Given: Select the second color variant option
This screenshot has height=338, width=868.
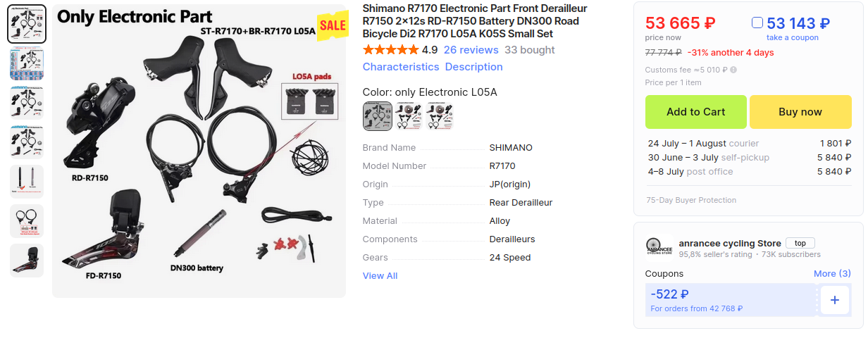Looking at the screenshot, I should tap(408, 116).
